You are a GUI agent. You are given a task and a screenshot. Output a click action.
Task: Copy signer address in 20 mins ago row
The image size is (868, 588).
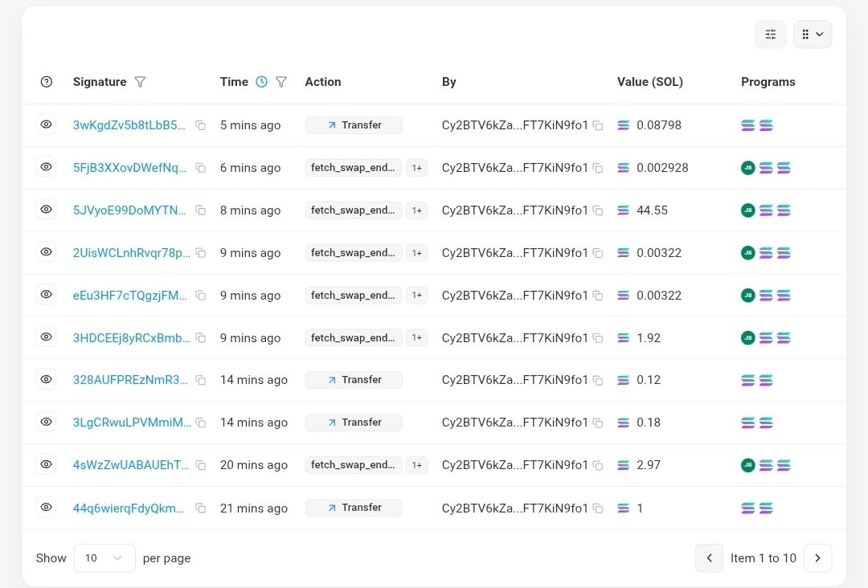(598, 466)
